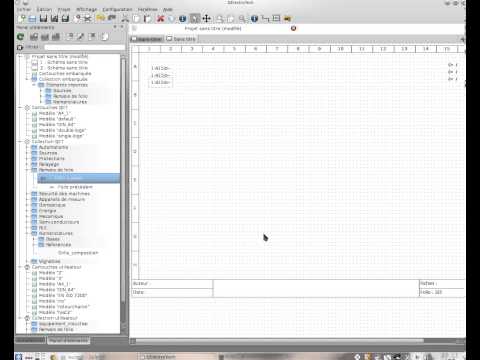Switch to first diagram tab
This screenshot has height=360, width=480.
click(x=147, y=39)
